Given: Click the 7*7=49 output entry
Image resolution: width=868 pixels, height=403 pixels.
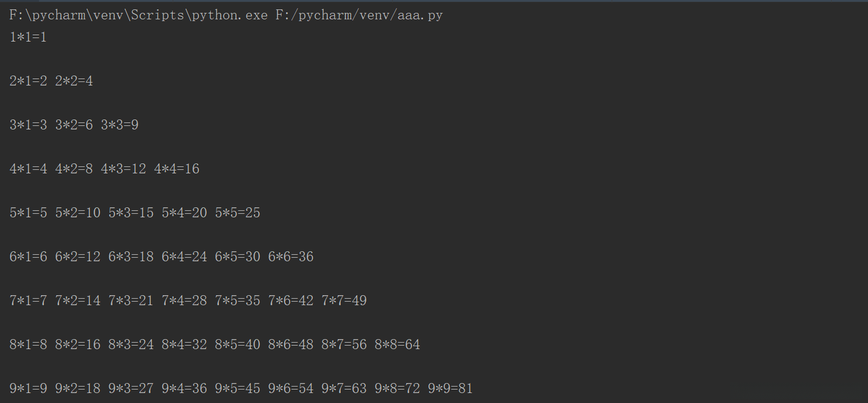Looking at the screenshot, I should (x=344, y=301).
